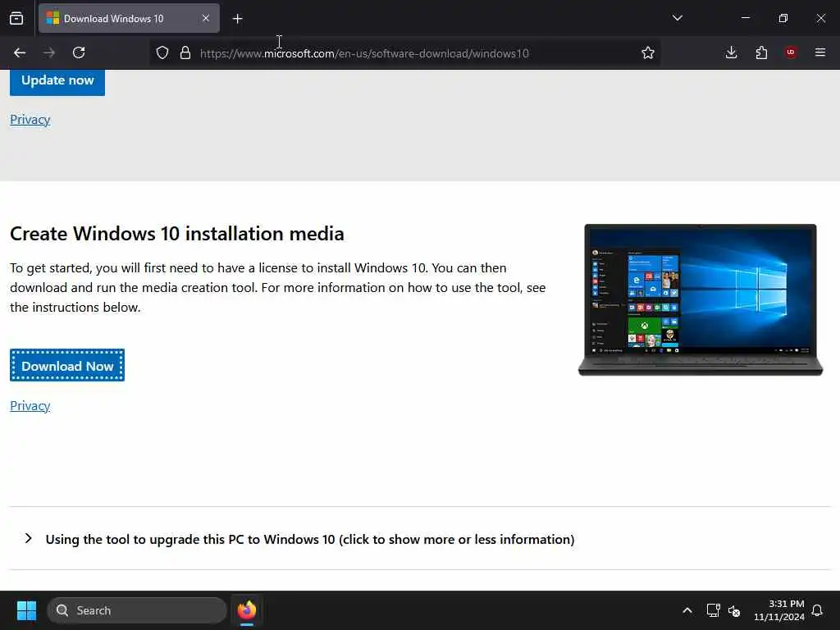Click the Download Now button
This screenshot has width=840, height=630.
coord(67,365)
